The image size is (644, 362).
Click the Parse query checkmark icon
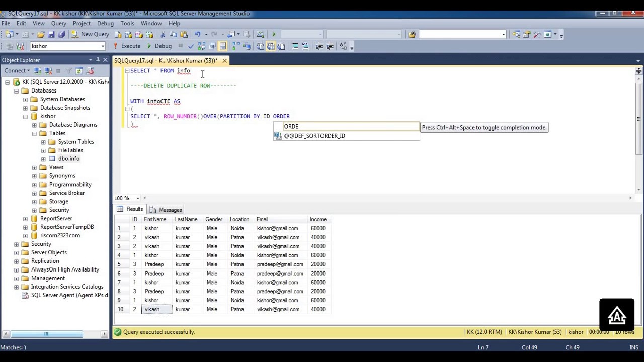tap(191, 46)
